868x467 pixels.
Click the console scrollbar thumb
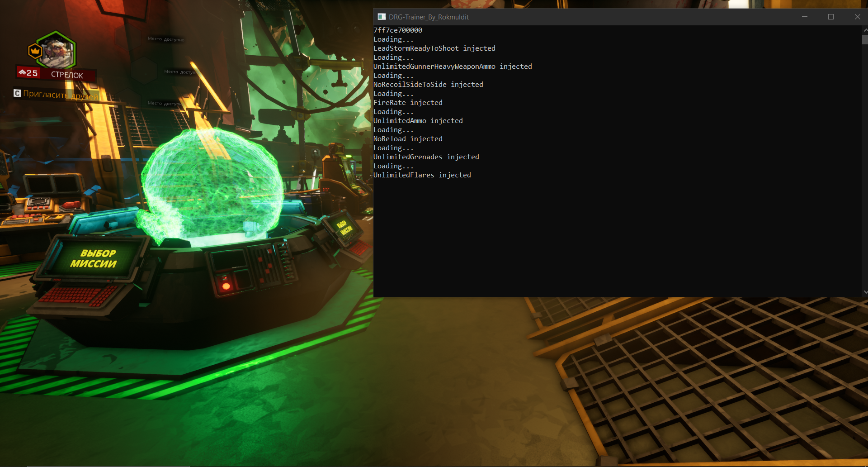[865, 39]
